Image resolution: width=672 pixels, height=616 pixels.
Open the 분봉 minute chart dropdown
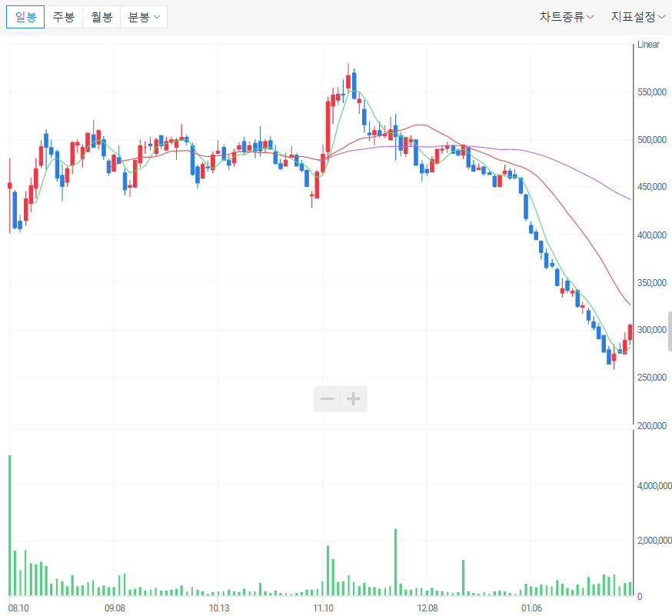pyautogui.click(x=144, y=17)
